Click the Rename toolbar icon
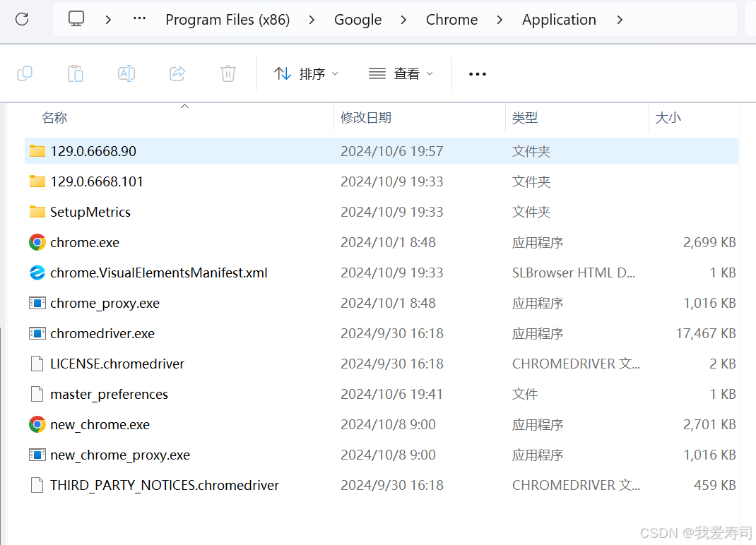Screen dimensions: 756x545 pyautogui.click(x=126, y=73)
